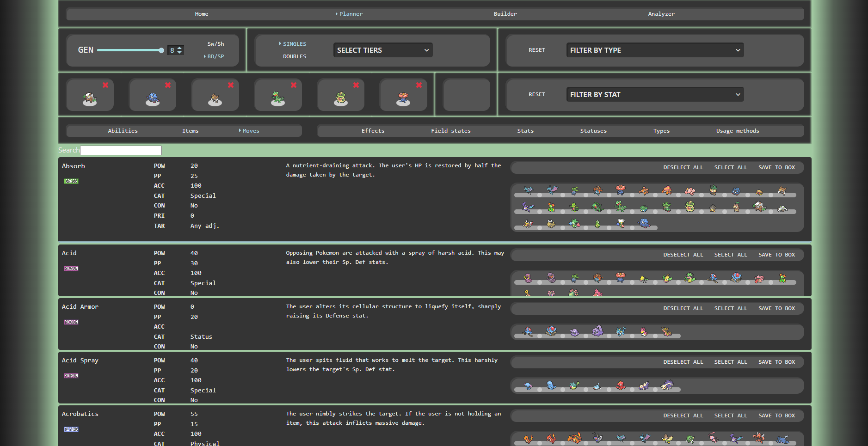Remove Shiftry from the first team slot
The height and width of the screenshot is (446, 868).
[105, 85]
